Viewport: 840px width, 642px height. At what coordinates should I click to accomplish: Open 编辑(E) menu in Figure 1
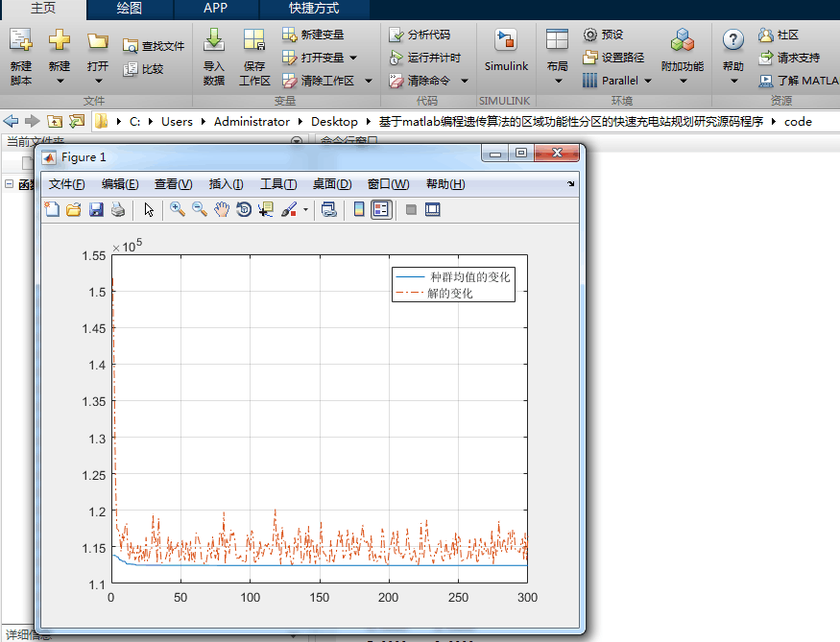point(120,184)
